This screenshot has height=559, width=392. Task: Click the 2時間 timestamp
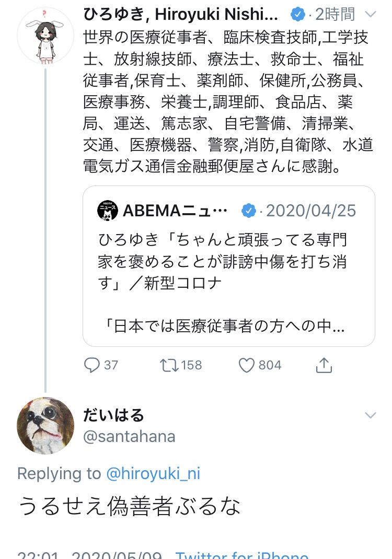335,15
